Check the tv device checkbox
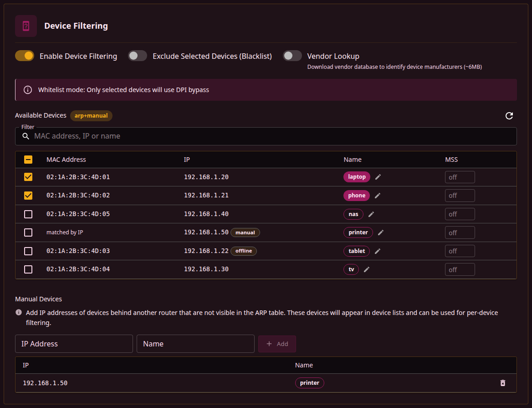 28,269
